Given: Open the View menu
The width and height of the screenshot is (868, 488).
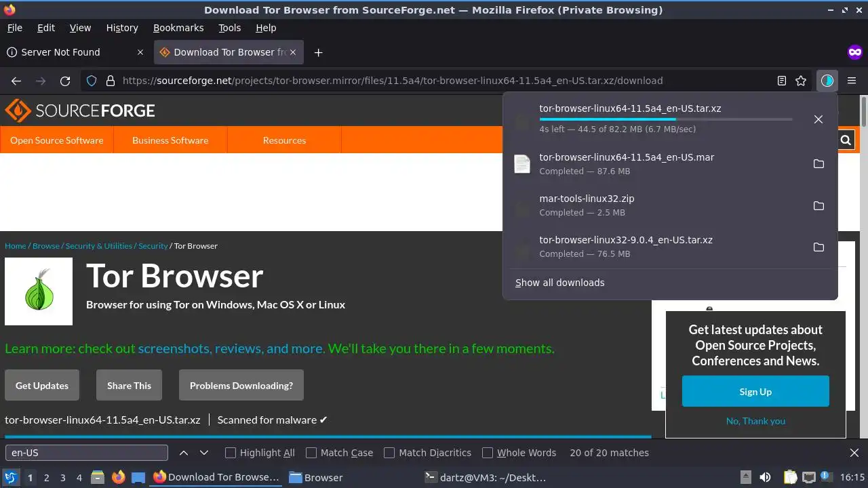Looking at the screenshot, I should [80, 28].
